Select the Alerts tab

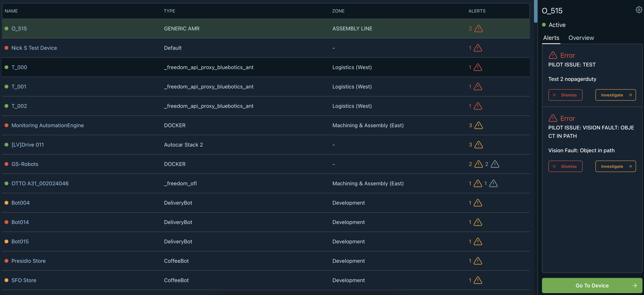point(551,38)
